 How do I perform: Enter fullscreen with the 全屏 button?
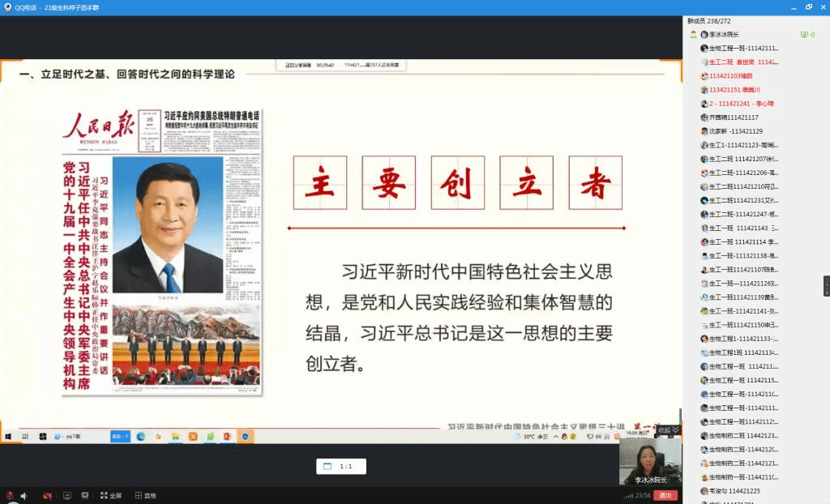pos(111,495)
